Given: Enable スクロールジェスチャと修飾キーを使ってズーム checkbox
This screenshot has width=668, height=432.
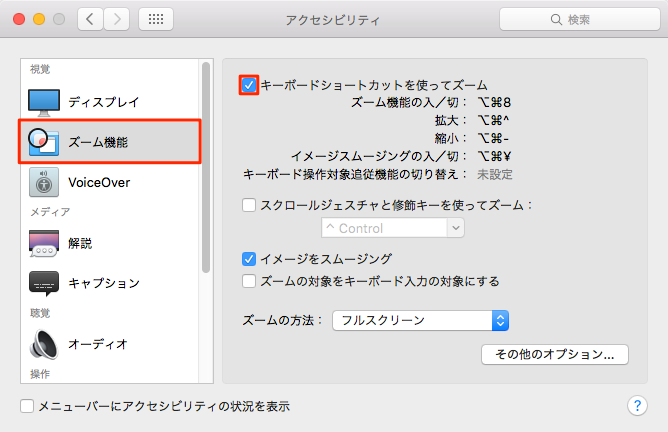Looking at the screenshot, I should pyautogui.click(x=249, y=205).
